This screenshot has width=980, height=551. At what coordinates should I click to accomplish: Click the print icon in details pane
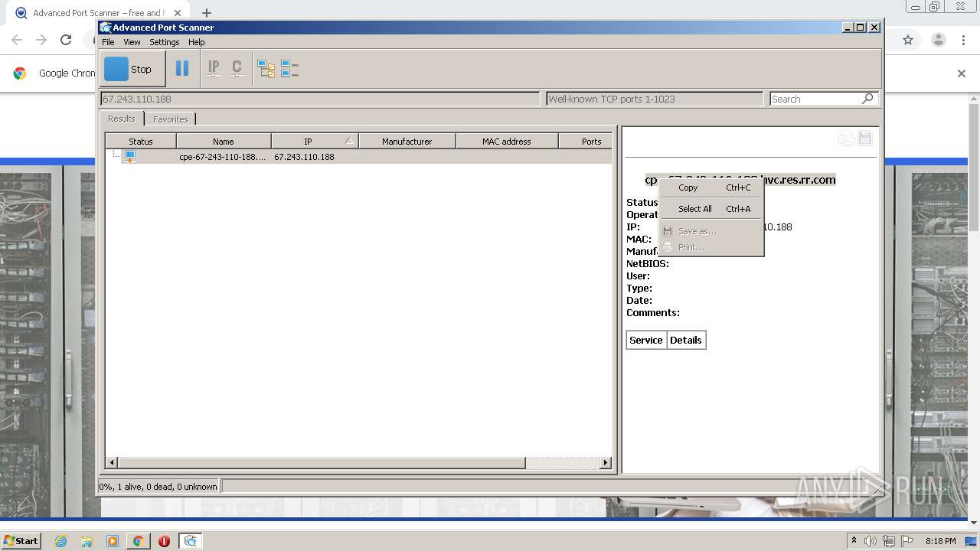[846, 139]
